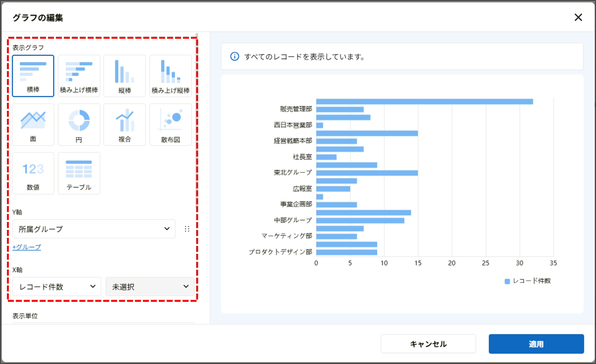Viewport: 596px width, 364px height.
Task: Click the drag handle beside the Y軸 dropdown
Action: point(187,229)
